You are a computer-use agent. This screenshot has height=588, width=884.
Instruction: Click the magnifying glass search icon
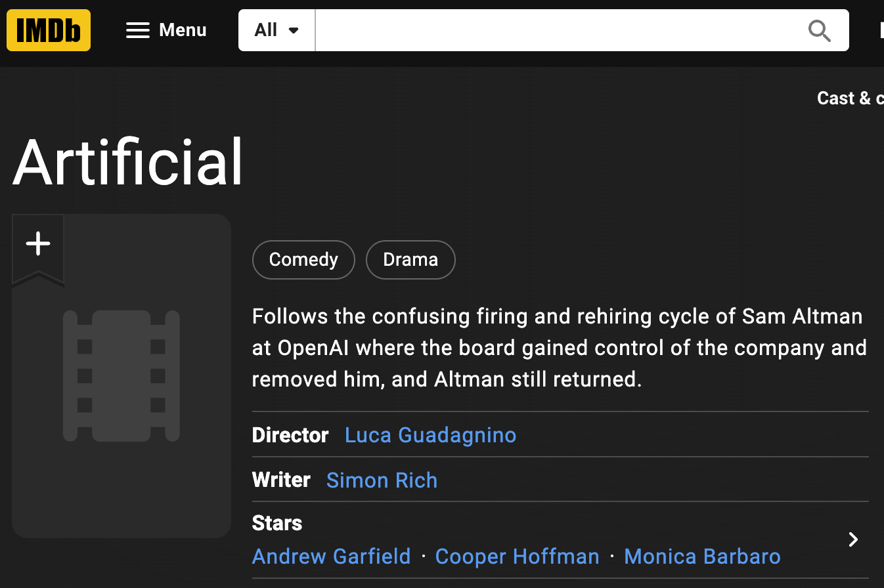(x=819, y=30)
